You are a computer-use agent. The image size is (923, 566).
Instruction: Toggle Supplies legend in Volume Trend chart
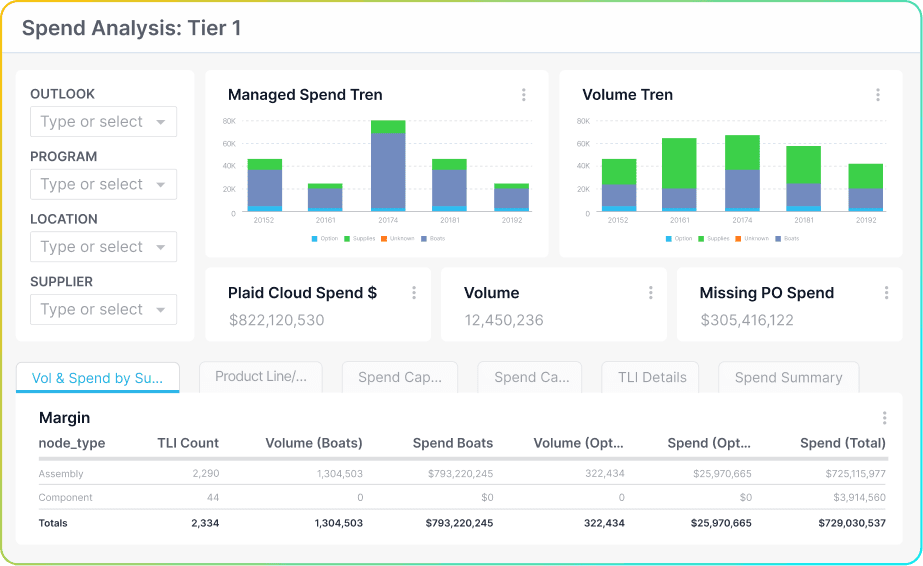point(713,238)
